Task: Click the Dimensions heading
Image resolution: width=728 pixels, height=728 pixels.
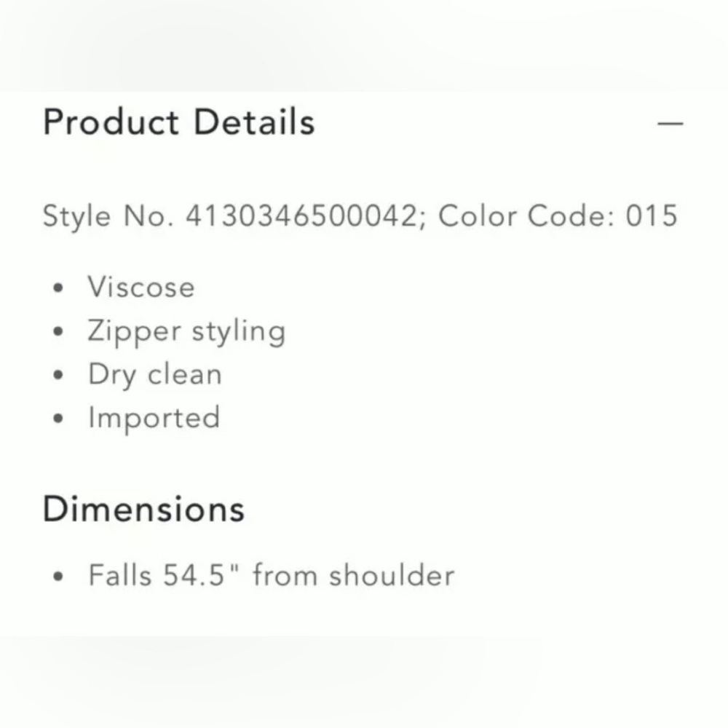Action: click(143, 508)
